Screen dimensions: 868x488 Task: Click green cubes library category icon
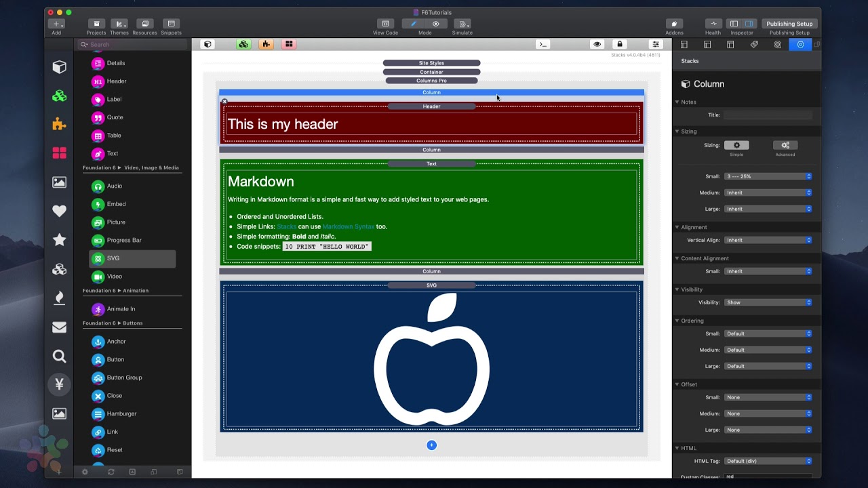coord(60,96)
